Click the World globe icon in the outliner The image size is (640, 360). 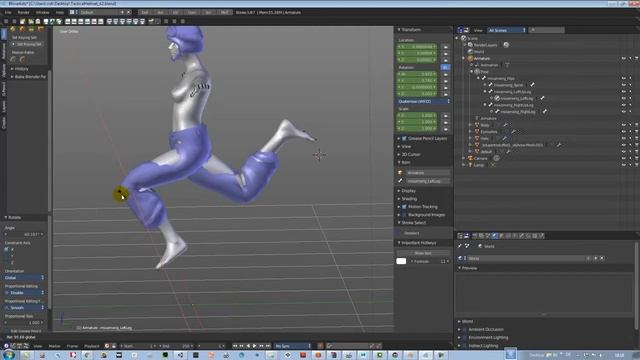(470, 51)
